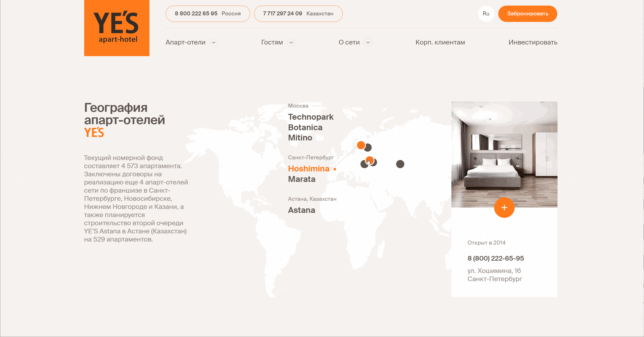Select Botanica hotel in the list
Image resolution: width=644 pixels, height=337 pixels.
pyautogui.click(x=305, y=127)
